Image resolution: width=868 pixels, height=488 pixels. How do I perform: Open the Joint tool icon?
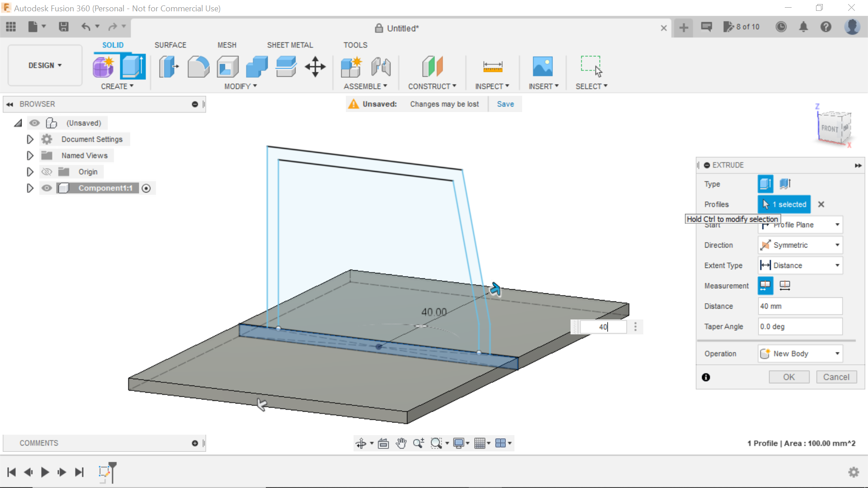[x=381, y=66]
